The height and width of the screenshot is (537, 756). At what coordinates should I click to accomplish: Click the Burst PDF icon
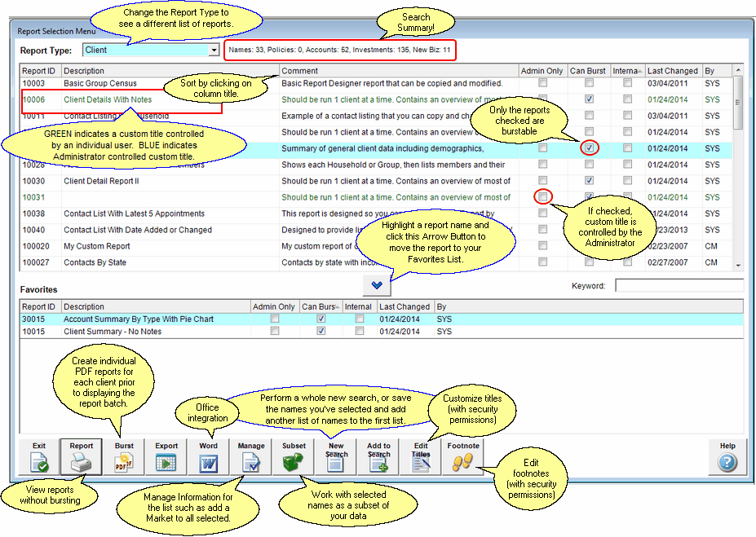click(x=124, y=462)
